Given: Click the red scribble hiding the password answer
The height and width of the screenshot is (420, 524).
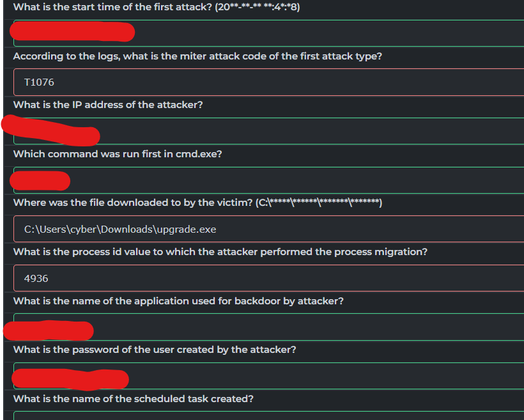Looking at the screenshot, I should coord(70,380).
